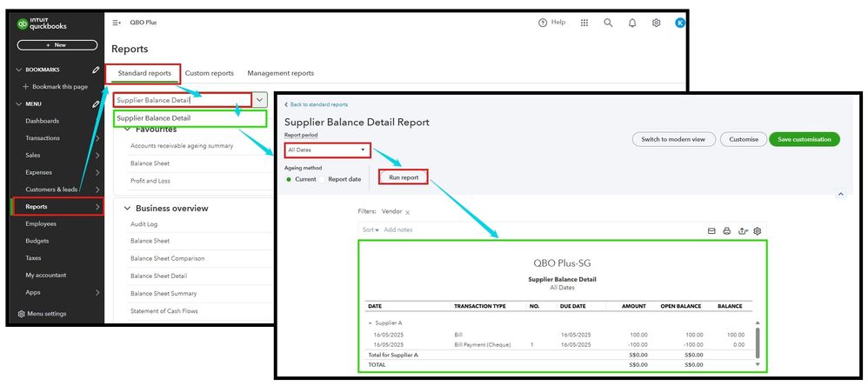Open Help from the top bar
The width and height of the screenshot is (868, 386).
click(552, 23)
